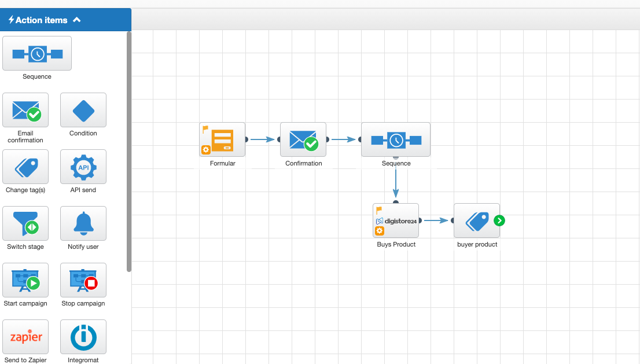Click the 'Formular' node label

tap(222, 163)
